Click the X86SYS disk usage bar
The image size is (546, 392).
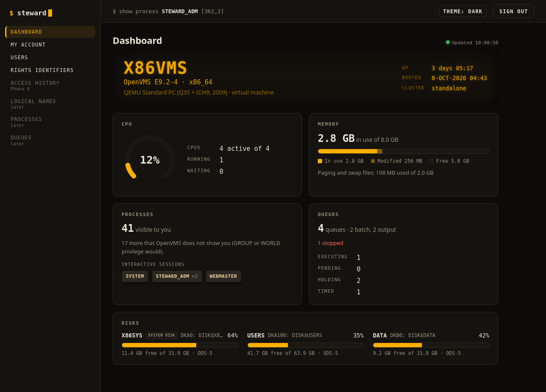pyautogui.click(x=180, y=345)
